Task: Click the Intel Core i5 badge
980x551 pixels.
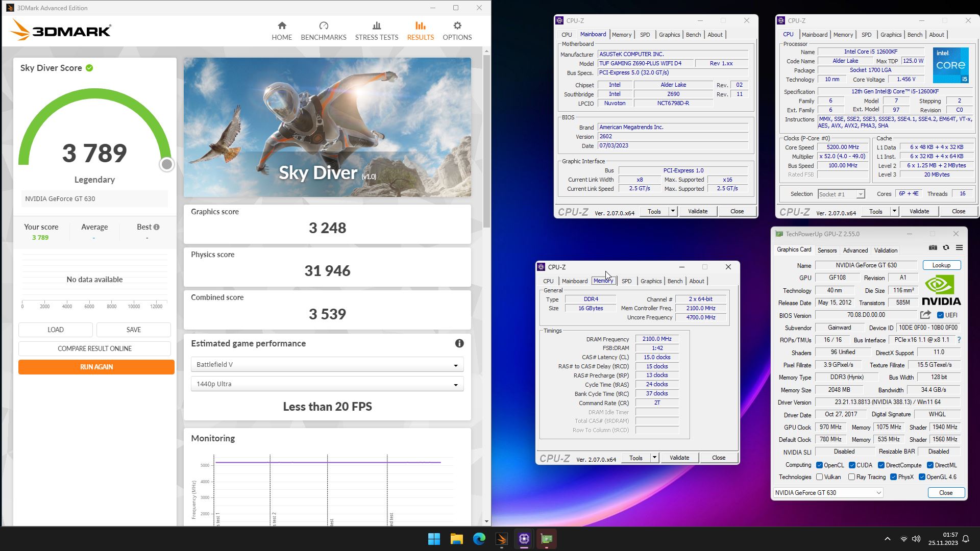Action: 950,65
